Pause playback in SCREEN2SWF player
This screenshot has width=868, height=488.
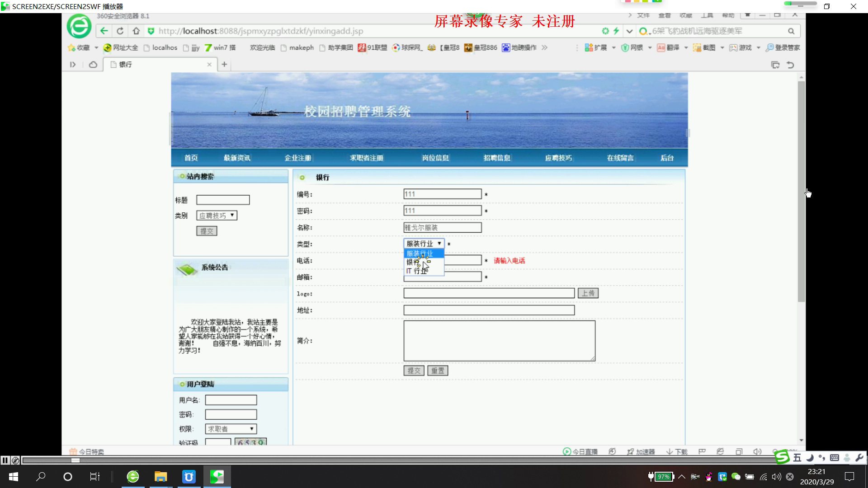coord(5,460)
